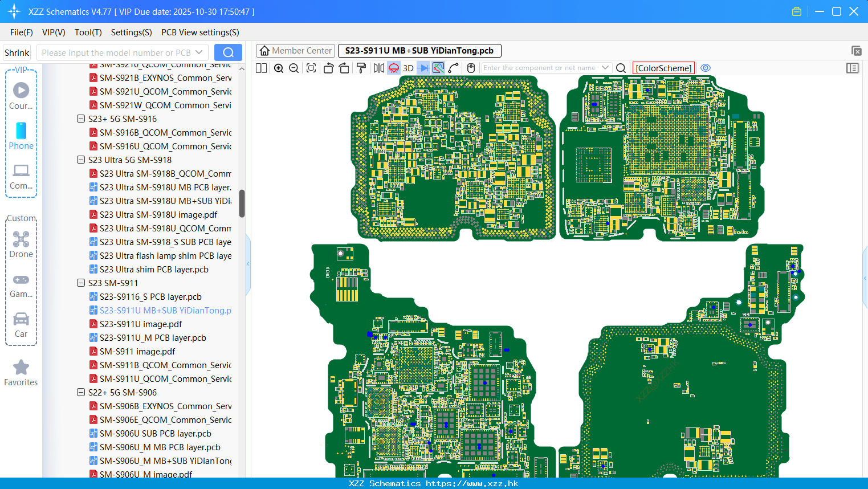Collapse the S23+ 5G SM-S916 group
The width and height of the screenshot is (868, 489).
click(x=81, y=119)
